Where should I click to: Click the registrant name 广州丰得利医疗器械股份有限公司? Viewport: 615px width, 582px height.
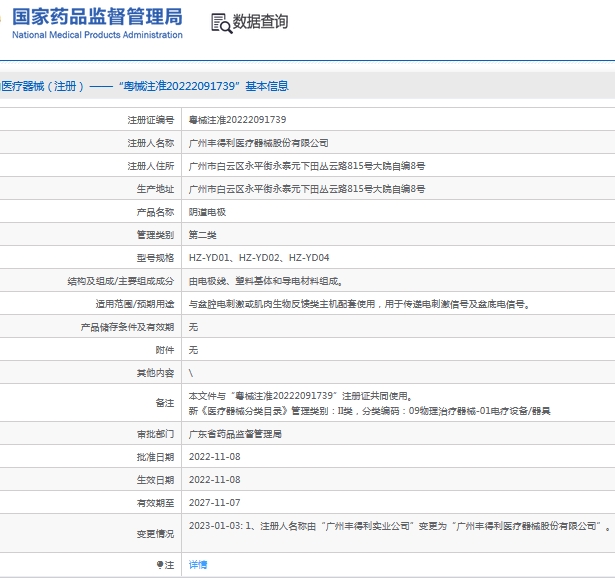pos(258,143)
